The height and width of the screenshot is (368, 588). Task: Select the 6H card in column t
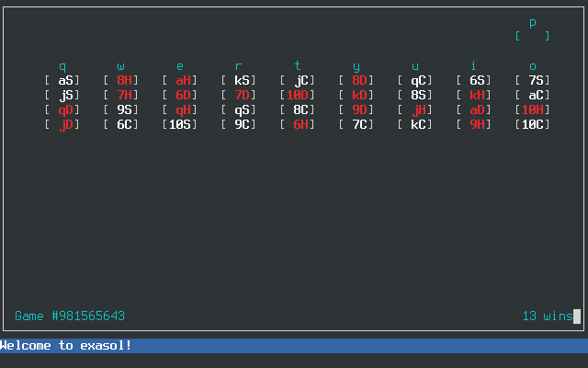pyautogui.click(x=298, y=124)
